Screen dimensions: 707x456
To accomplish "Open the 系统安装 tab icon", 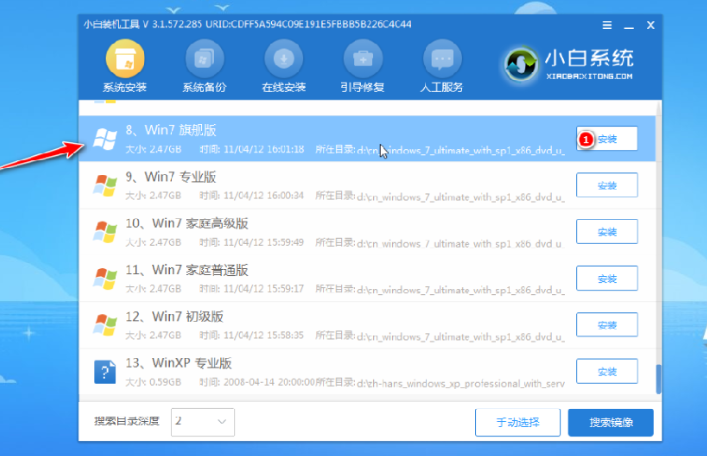I will tap(125, 59).
